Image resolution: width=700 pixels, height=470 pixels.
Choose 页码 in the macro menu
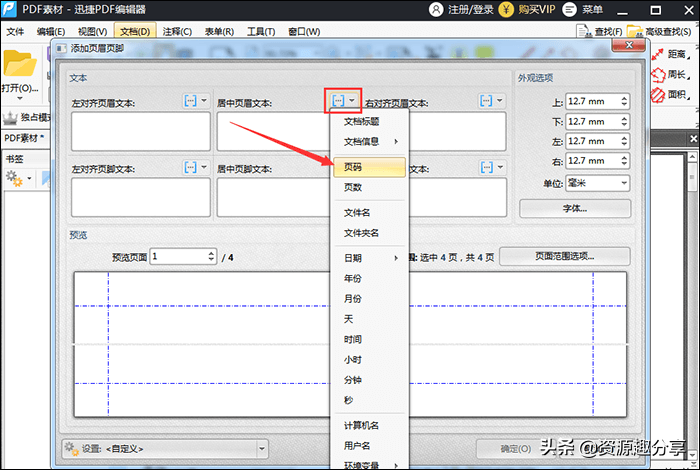pos(369,167)
